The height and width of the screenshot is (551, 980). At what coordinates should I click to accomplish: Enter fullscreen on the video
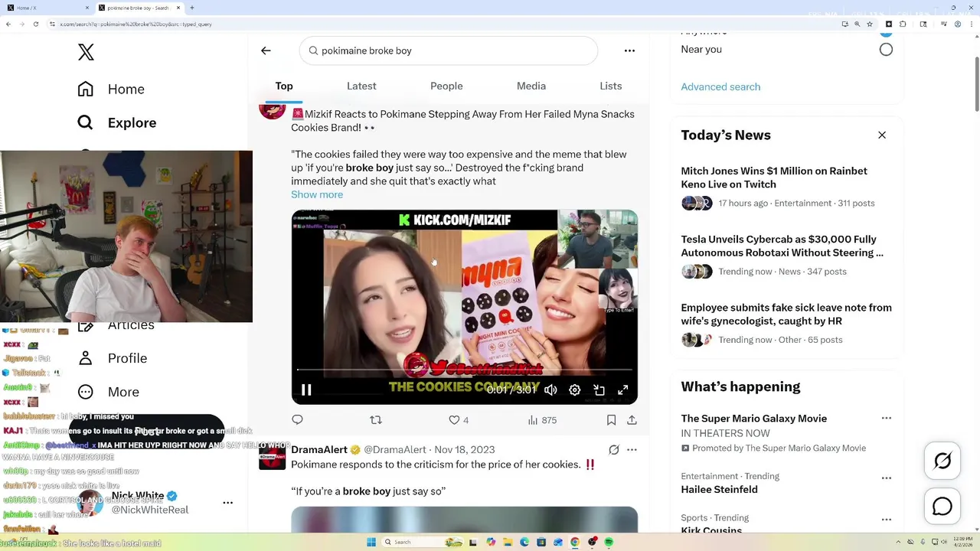click(x=623, y=390)
